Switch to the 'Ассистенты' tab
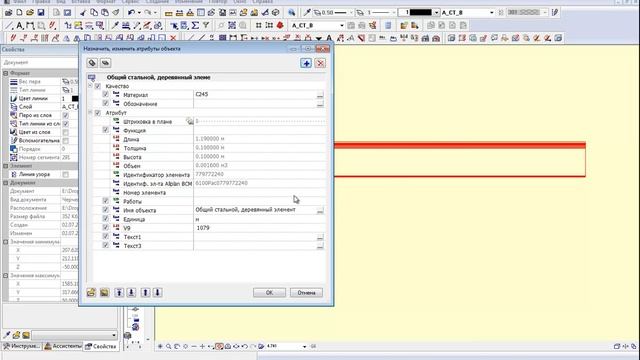This screenshot has height=360, width=640. (62, 346)
